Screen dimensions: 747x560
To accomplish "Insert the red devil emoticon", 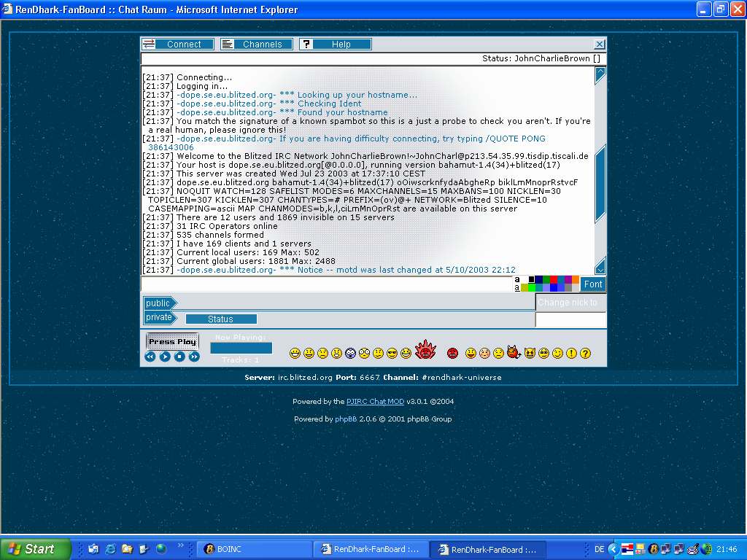I will 514,353.
